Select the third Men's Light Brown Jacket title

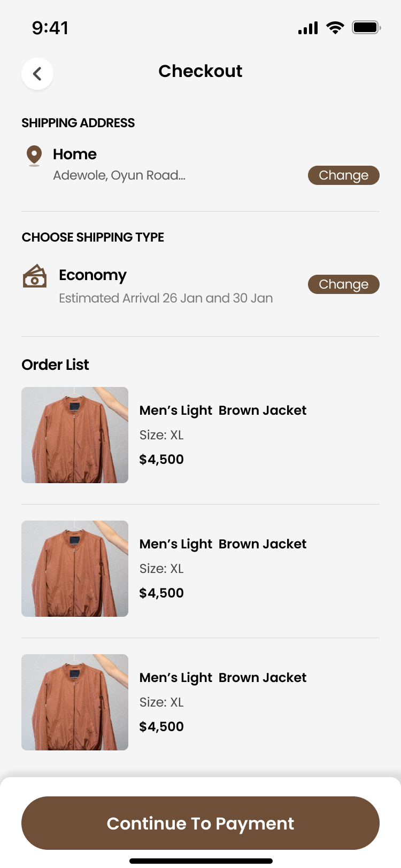(223, 678)
